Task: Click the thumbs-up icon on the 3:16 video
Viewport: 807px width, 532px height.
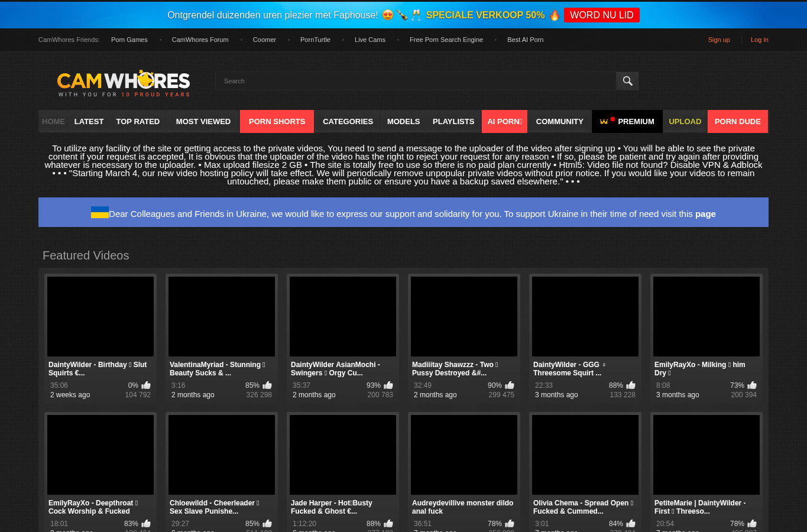Action: pos(267,385)
